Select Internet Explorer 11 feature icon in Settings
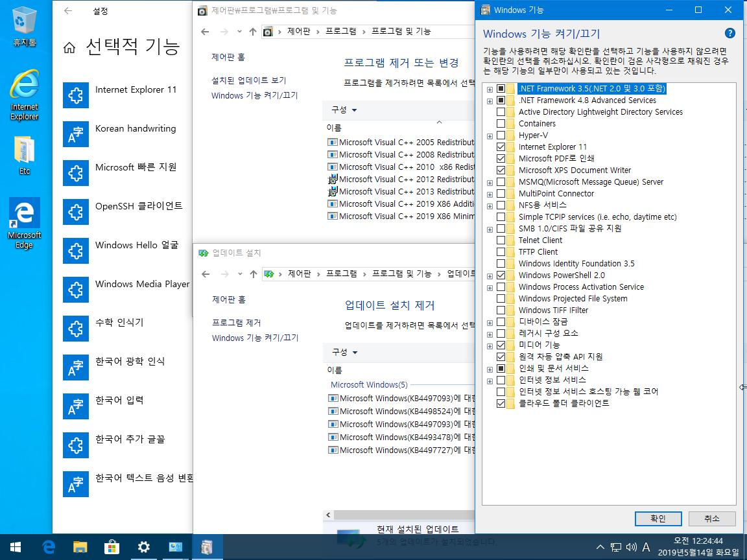 pyautogui.click(x=76, y=95)
